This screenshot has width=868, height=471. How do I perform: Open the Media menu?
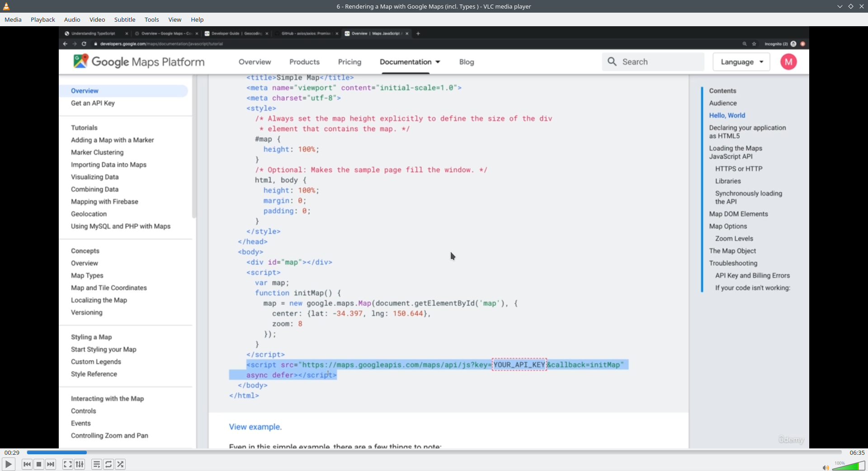[x=13, y=19]
